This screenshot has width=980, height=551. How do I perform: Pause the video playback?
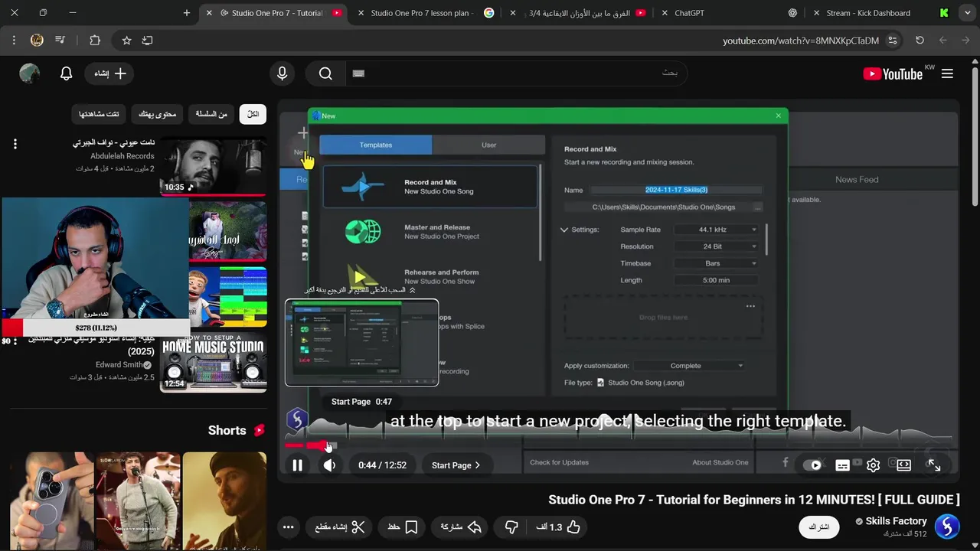298,465
